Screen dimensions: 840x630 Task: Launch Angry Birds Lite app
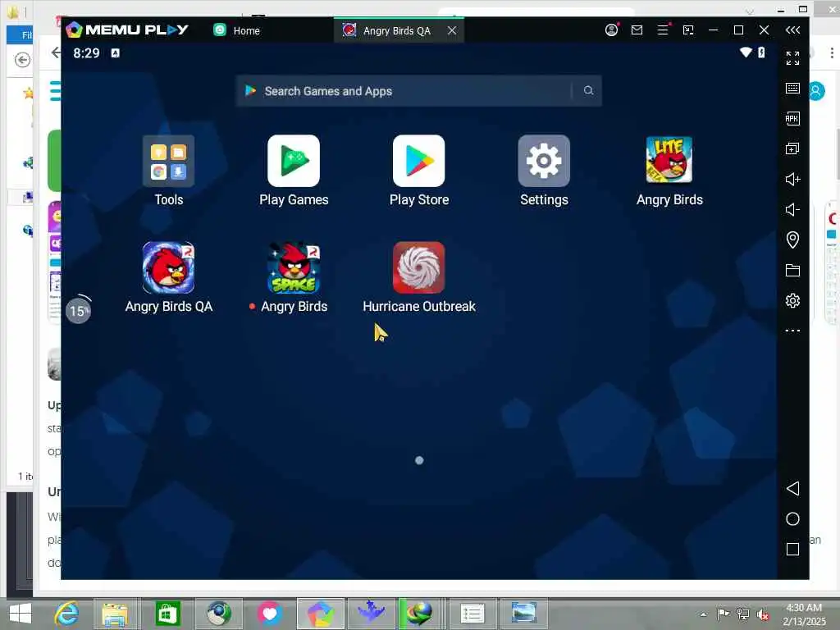pyautogui.click(x=669, y=160)
